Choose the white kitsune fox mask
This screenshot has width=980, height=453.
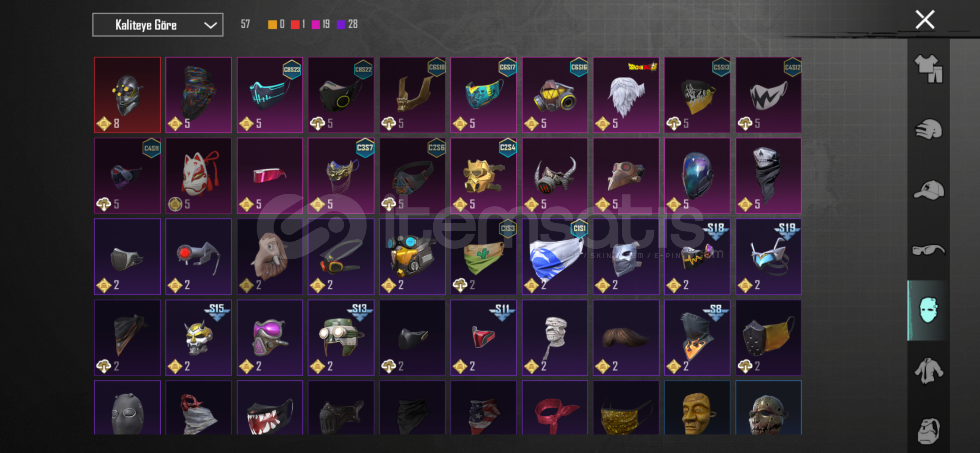[198, 176]
